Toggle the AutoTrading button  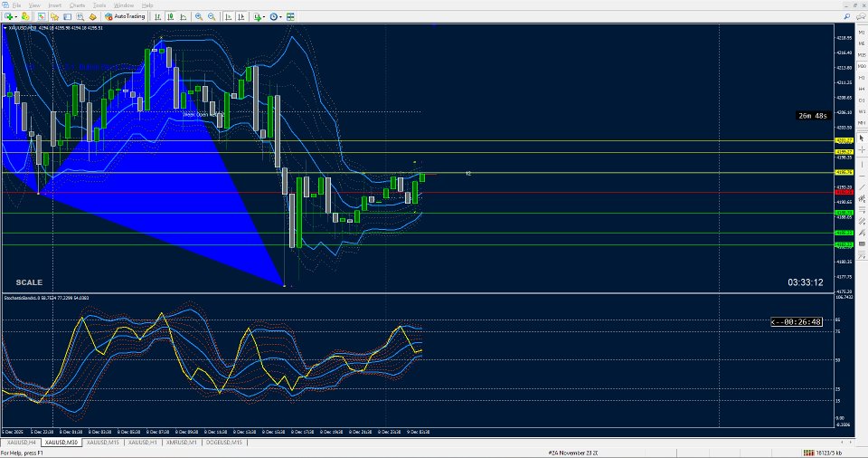pyautogui.click(x=125, y=16)
